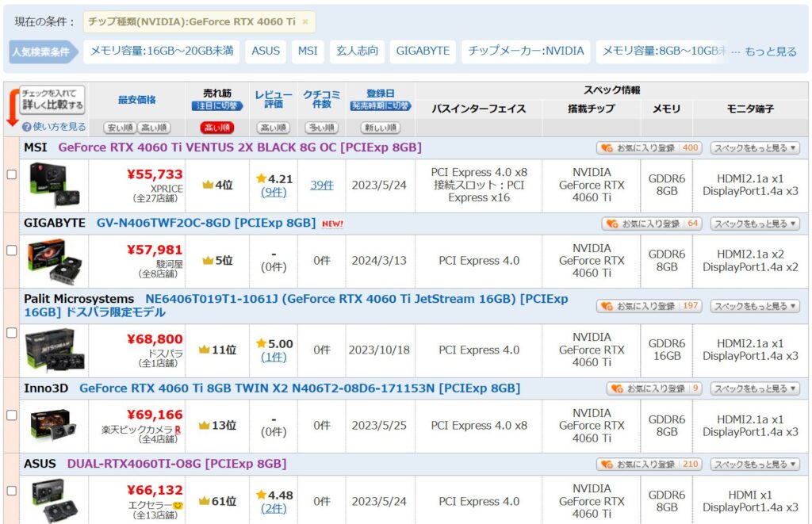Apply the ASUS popular search filter
Image resolution: width=812 pixels, height=524 pixels.
point(266,52)
